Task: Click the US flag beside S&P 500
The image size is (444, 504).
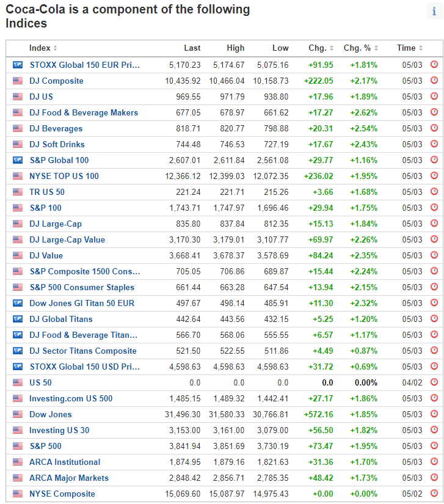Action: point(18,446)
